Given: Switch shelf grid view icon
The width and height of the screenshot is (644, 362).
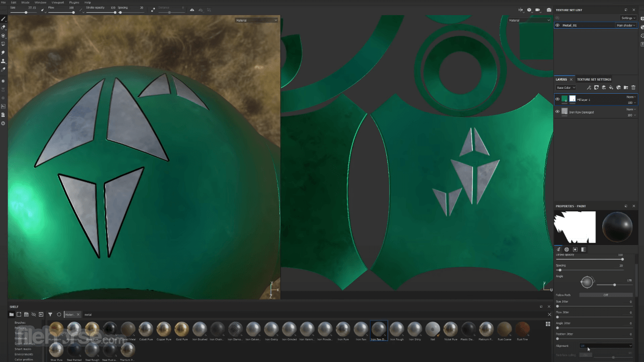Looking at the screenshot, I should point(548,324).
